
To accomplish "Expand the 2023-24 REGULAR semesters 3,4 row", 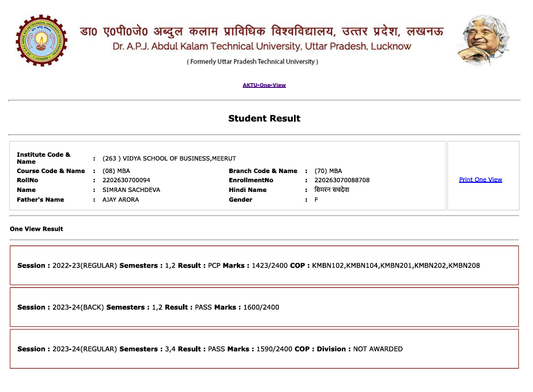I will [264, 349].
